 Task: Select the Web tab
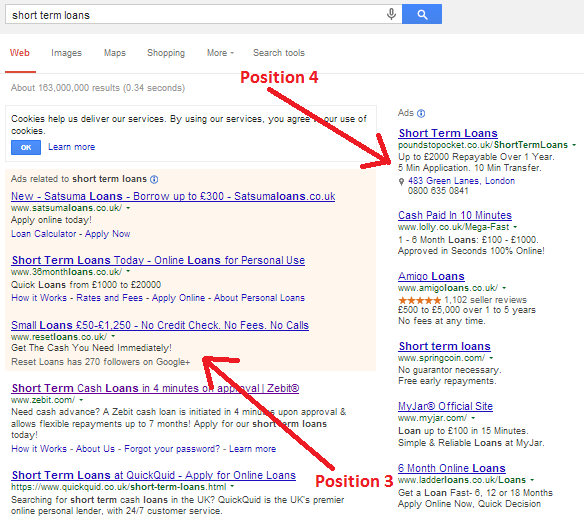(x=20, y=53)
